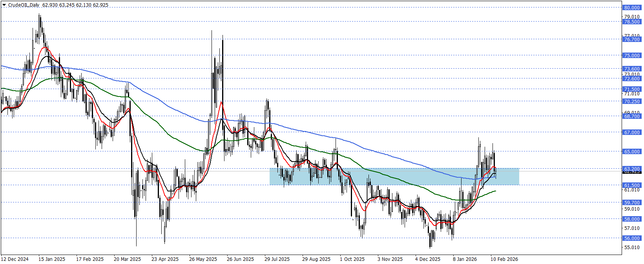The width and height of the screenshot is (644, 264).
Task: Click the 56.000 level price label
Action: (x=632, y=238)
